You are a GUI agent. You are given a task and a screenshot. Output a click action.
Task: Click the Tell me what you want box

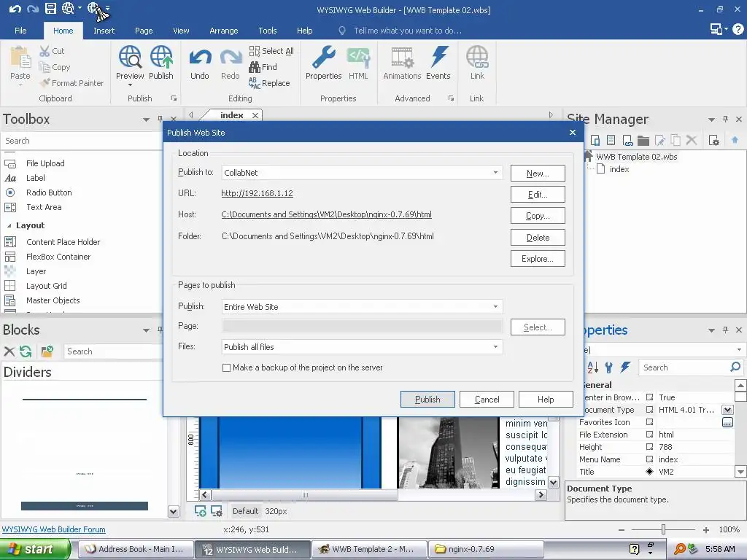pos(407,31)
